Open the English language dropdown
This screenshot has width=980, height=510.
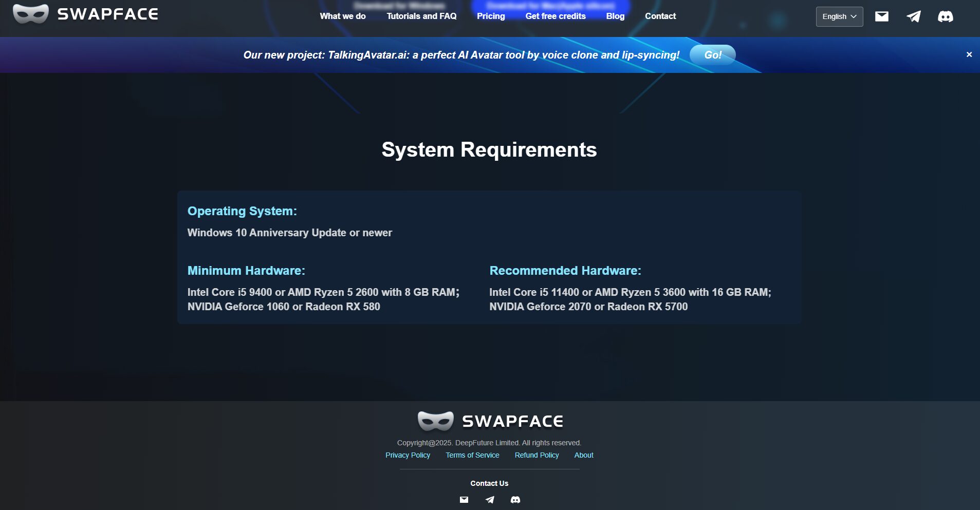tap(839, 16)
